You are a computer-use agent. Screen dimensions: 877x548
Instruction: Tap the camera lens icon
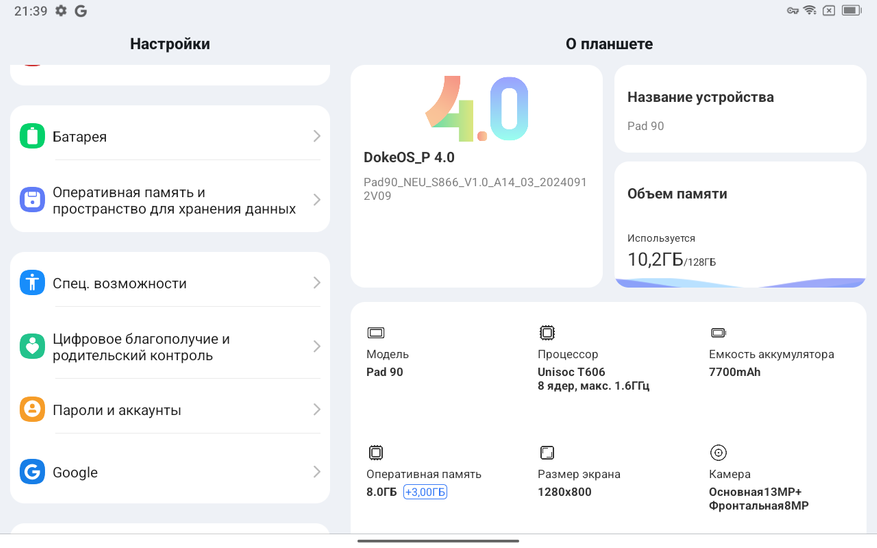[x=718, y=453]
